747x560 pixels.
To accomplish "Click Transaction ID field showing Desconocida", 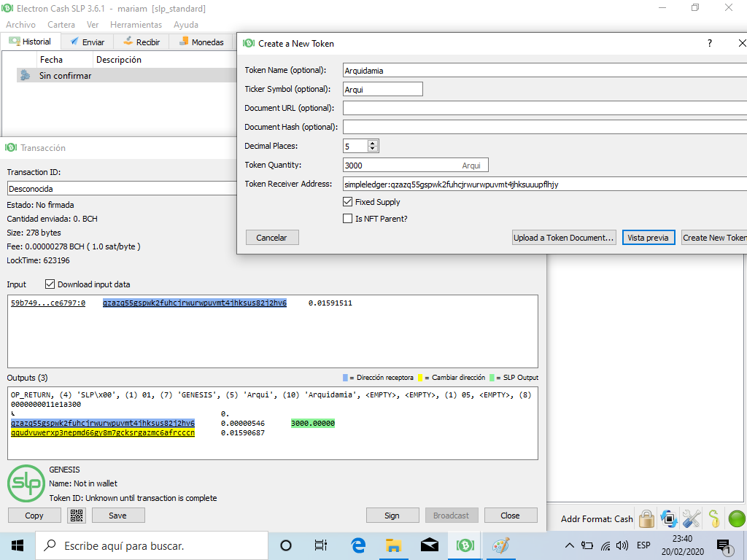I will coord(122,188).
